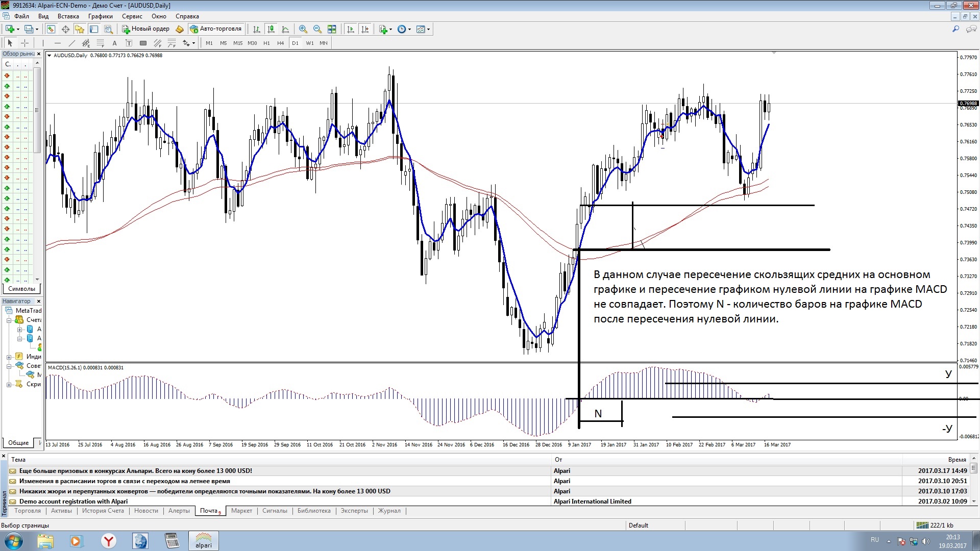Draw a horizontal line tool
The image size is (980, 551).
(x=57, y=43)
